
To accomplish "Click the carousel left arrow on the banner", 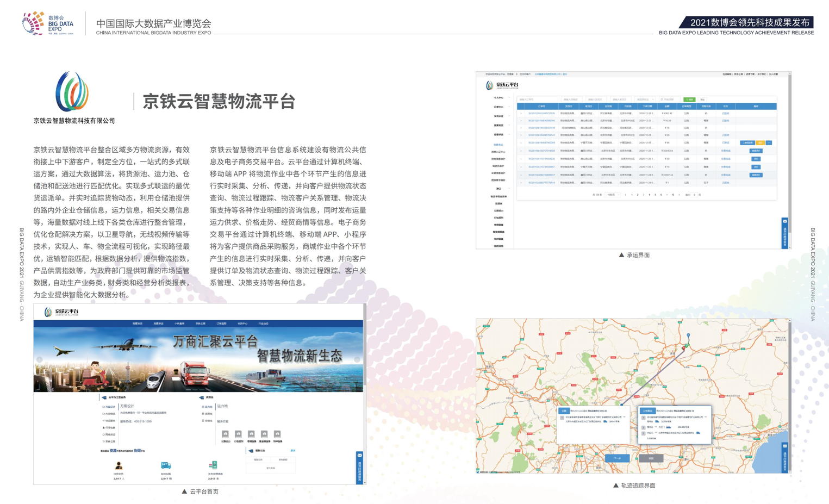I will pos(39,359).
